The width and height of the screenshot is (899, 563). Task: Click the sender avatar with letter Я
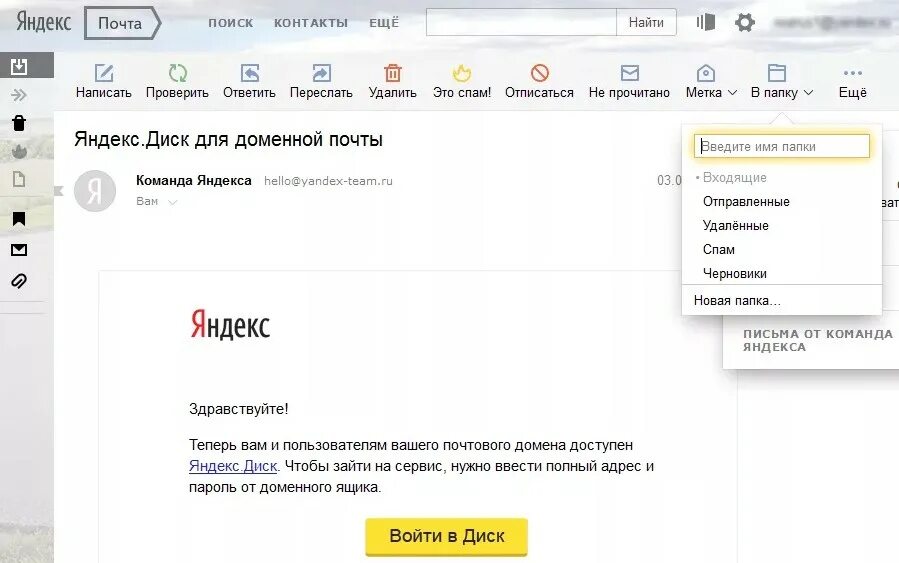95,191
